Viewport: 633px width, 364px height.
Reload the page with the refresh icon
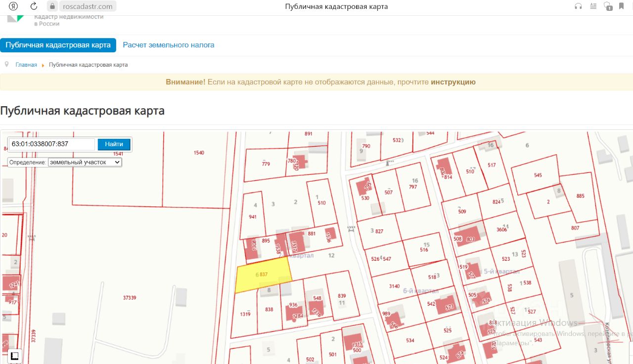click(34, 6)
